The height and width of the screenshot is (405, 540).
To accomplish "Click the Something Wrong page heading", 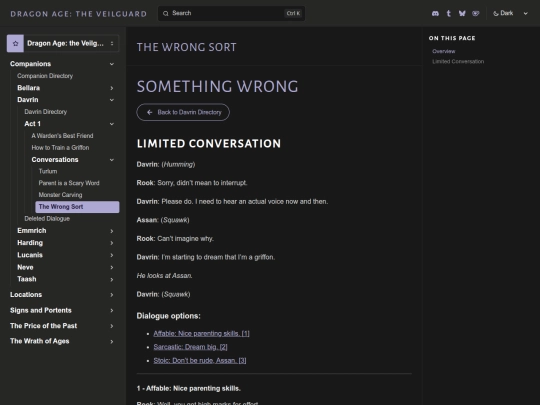I will click(x=217, y=86).
